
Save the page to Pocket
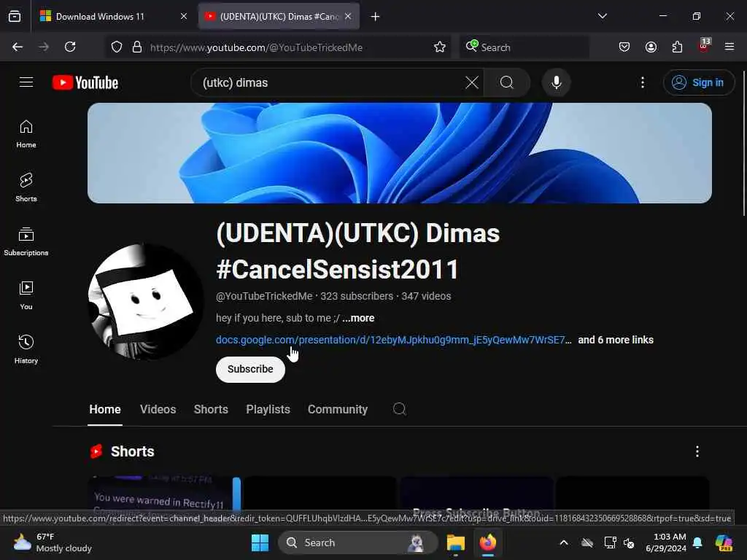coord(624,47)
